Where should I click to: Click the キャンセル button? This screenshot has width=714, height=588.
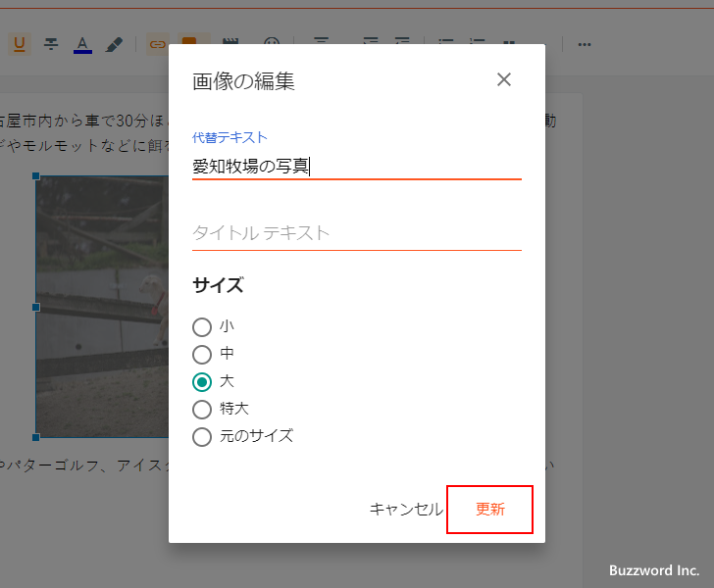[x=406, y=510]
